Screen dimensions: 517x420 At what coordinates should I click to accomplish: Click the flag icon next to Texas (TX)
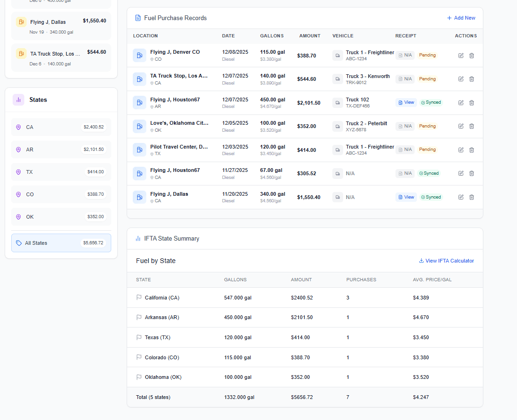[x=138, y=337]
